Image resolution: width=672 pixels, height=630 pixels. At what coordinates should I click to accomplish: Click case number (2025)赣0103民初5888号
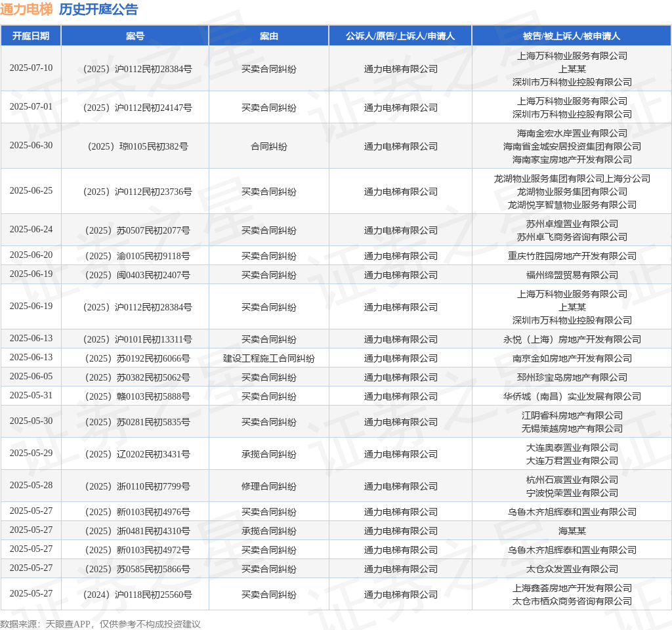(138, 396)
